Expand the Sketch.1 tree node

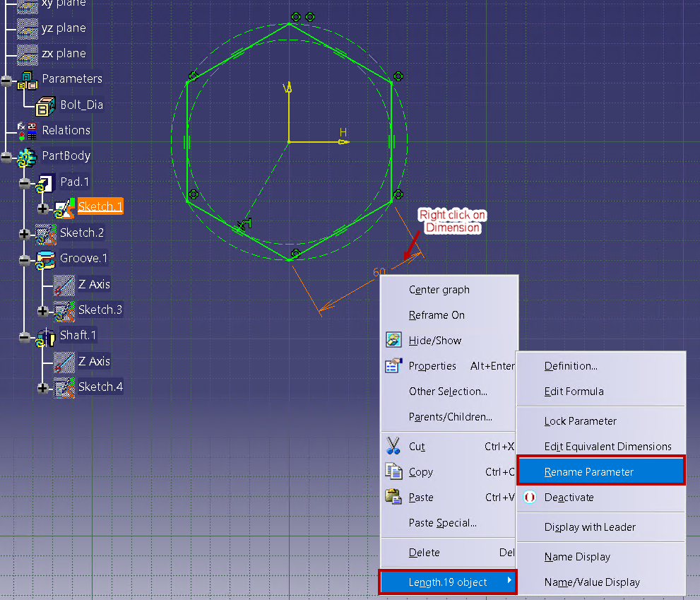click(43, 208)
